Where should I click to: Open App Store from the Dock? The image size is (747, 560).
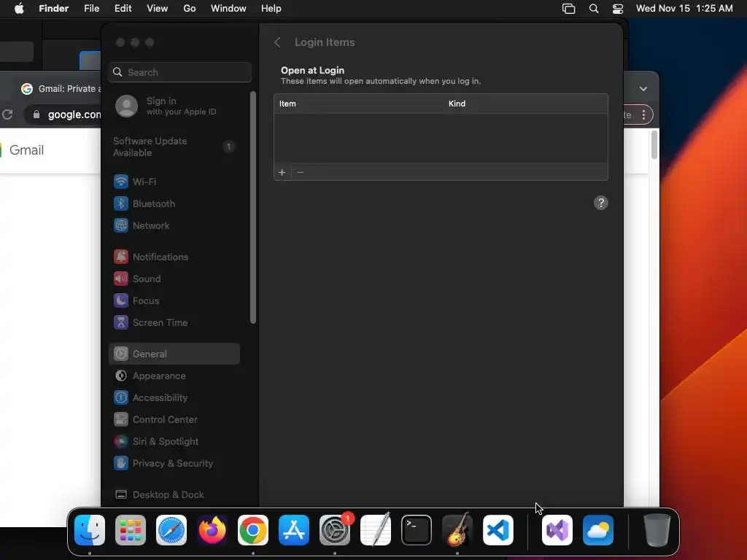point(294,530)
